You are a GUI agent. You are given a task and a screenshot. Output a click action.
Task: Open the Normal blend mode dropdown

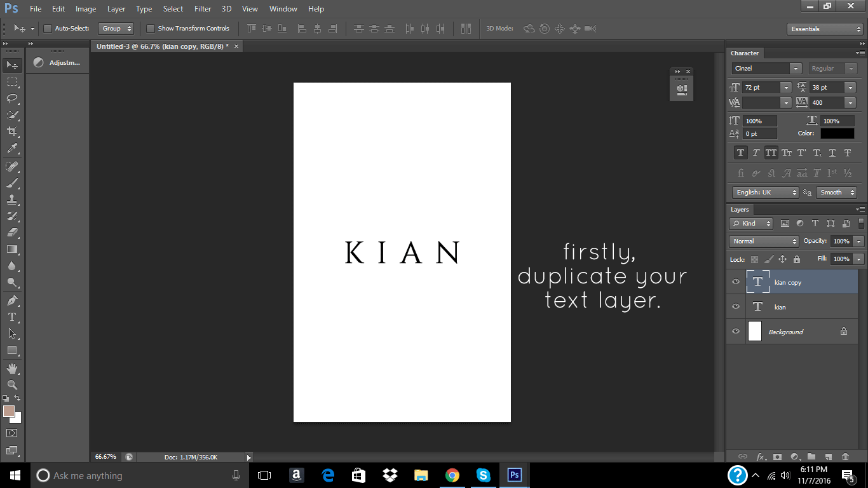[764, 241]
